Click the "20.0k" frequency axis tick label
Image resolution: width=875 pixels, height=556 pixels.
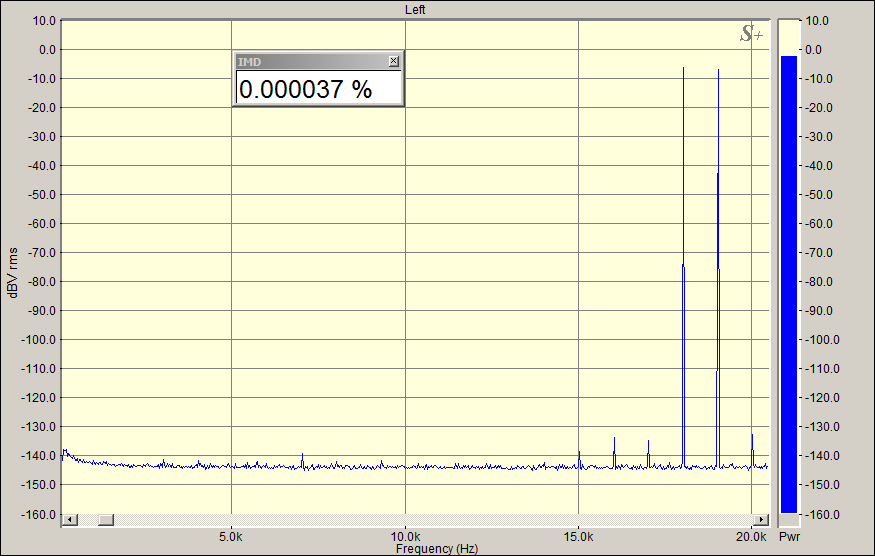tap(751, 537)
